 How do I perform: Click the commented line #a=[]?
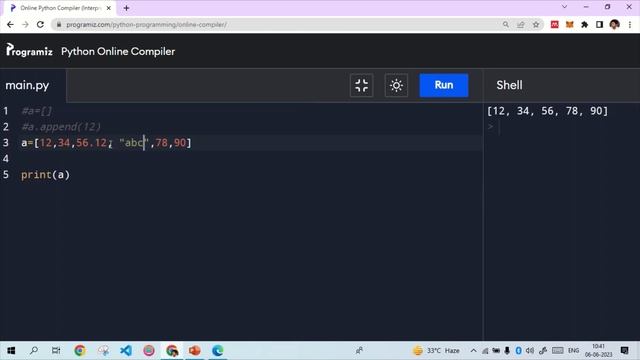point(37,111)
